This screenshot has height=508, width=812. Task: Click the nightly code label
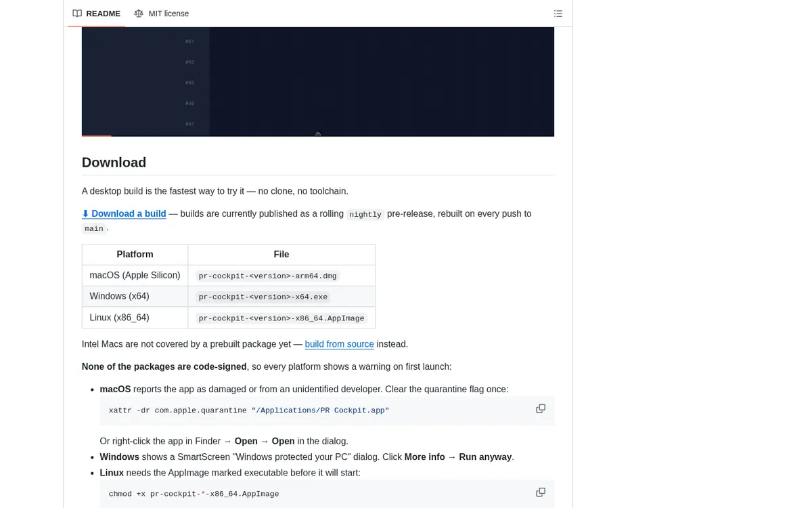point(365,214)
